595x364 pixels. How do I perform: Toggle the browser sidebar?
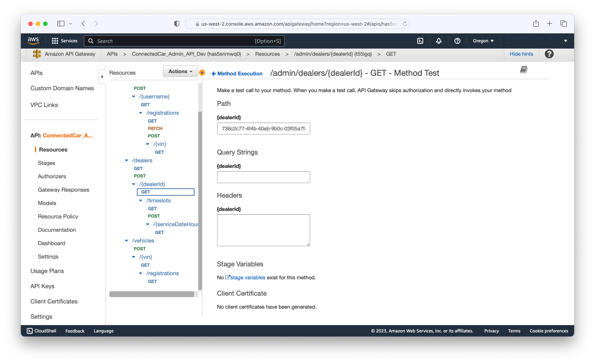point(61,24)
